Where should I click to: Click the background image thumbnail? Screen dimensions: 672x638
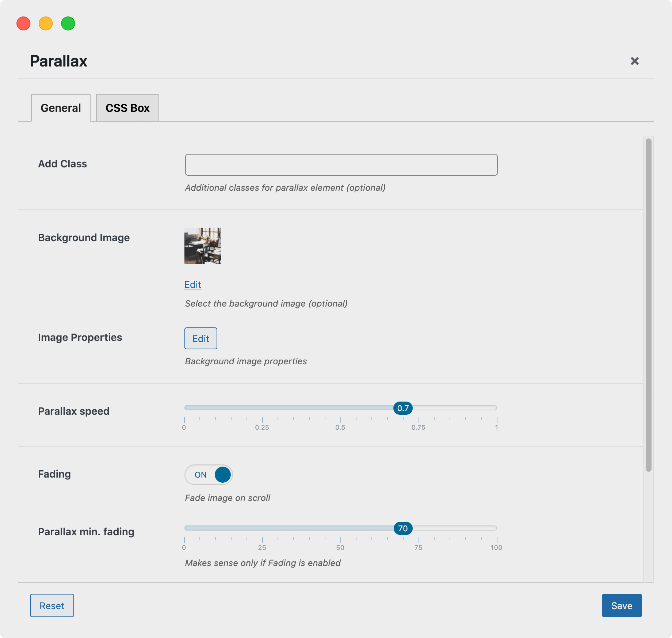203,246
